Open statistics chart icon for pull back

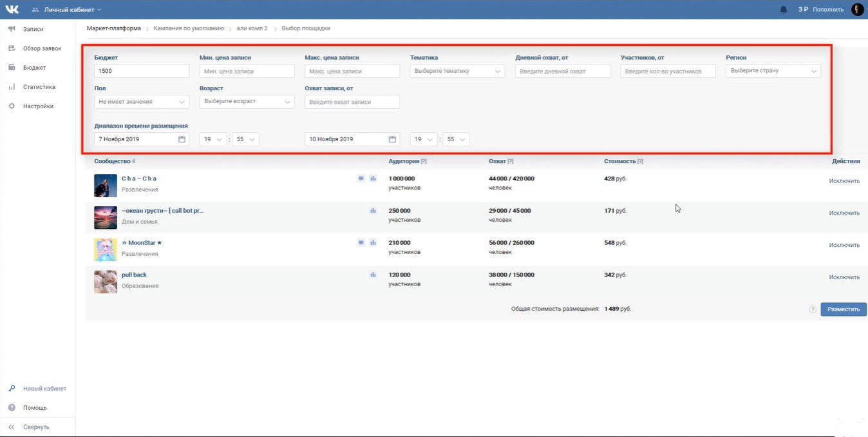pyautogui.click(x=373, y=275)
